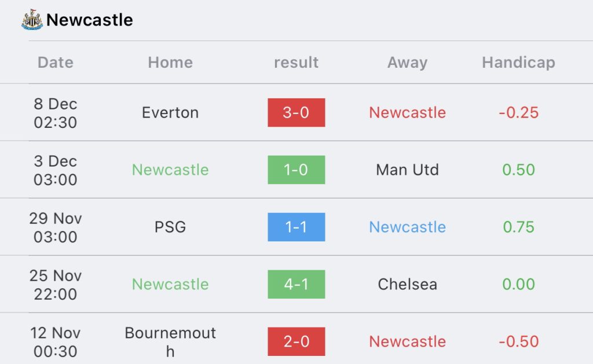Select Everton home team
The width and height of the screenshot is (593, 364).
pyautogui.click(x=170, y=113)
